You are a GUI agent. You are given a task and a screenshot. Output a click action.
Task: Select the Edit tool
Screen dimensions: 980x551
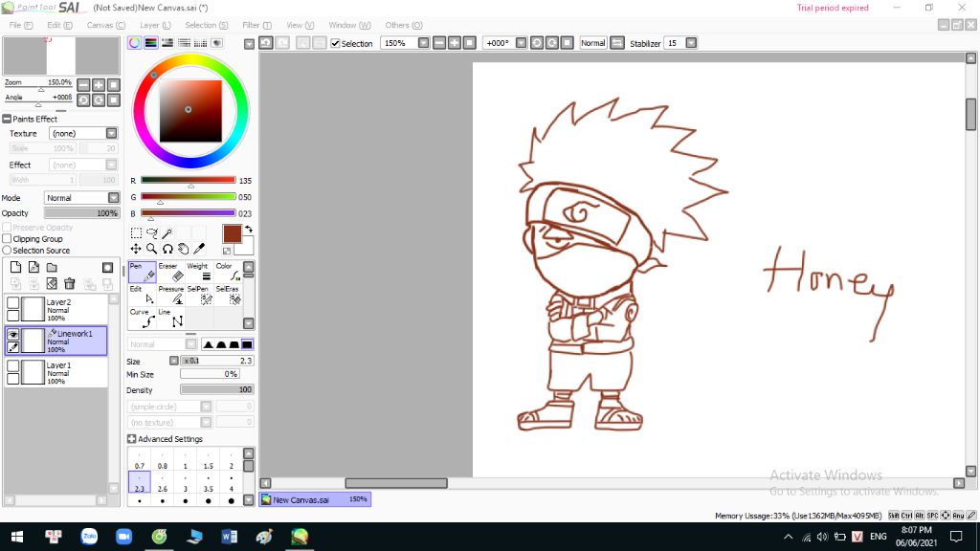[142, 295]
